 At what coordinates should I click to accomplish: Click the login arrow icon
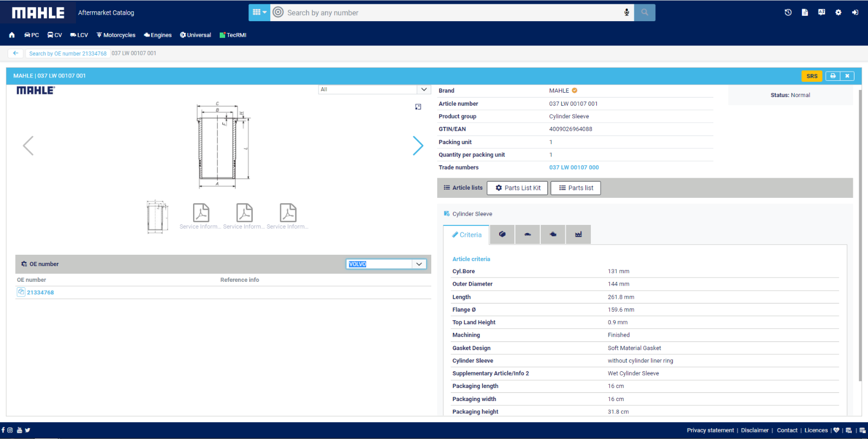[x=855, y=12]
